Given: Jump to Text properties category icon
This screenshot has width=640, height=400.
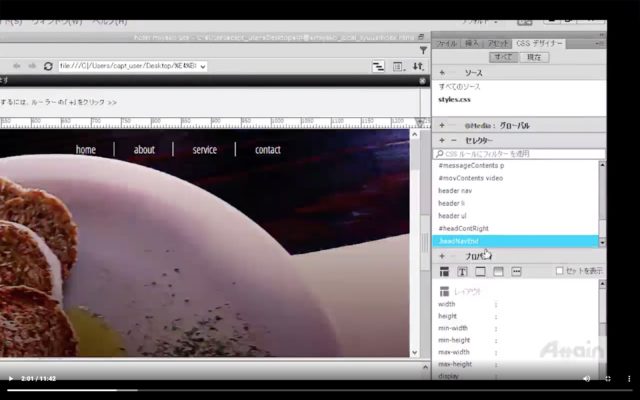Looking at the screenshot, I should tap(462, 271).
